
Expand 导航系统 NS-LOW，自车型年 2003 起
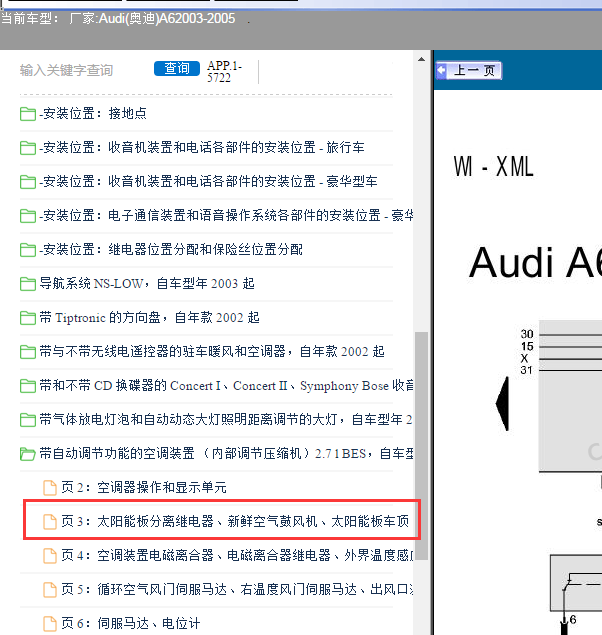(147, 283)
